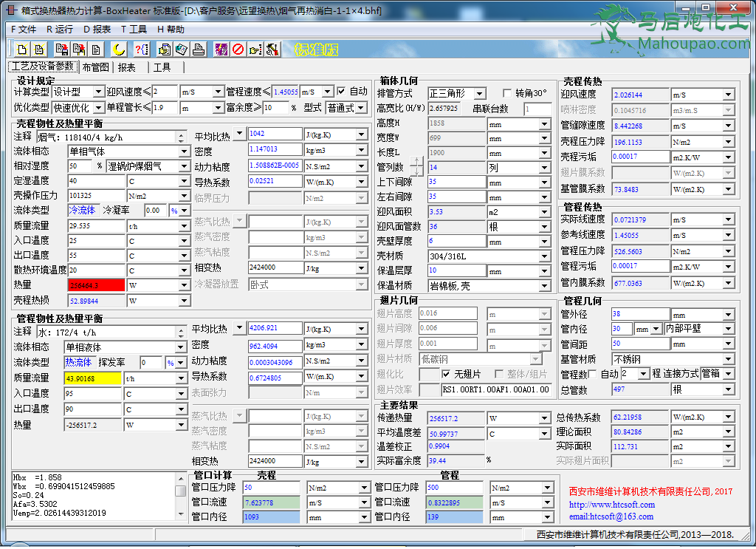Click the red prohibition stop icon

[238, 50]
